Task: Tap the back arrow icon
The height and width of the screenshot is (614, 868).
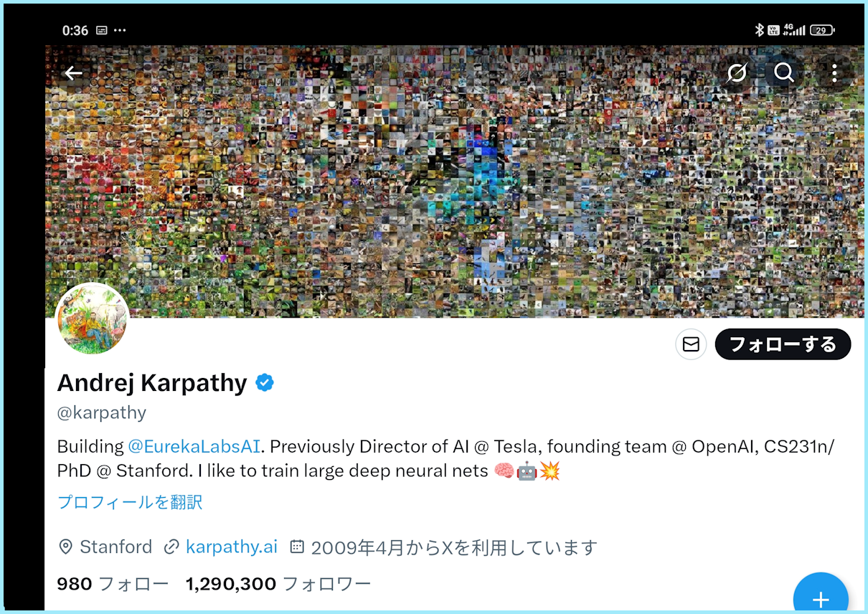Action: click(73, 73)
